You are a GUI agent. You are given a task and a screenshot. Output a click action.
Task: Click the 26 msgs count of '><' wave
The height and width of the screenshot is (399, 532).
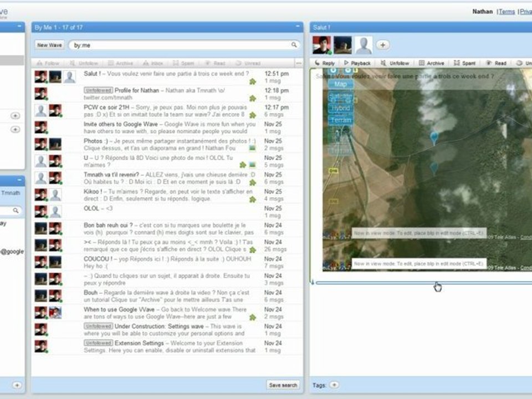(275, 249)
